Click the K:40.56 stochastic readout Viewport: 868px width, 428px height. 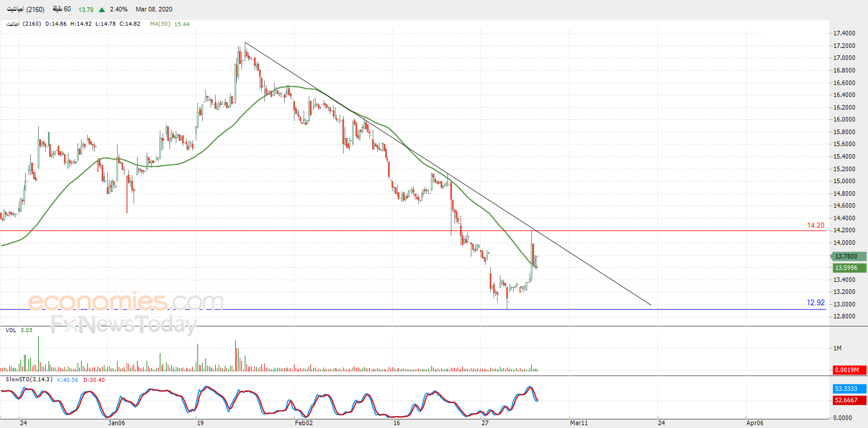pos(68,379)
